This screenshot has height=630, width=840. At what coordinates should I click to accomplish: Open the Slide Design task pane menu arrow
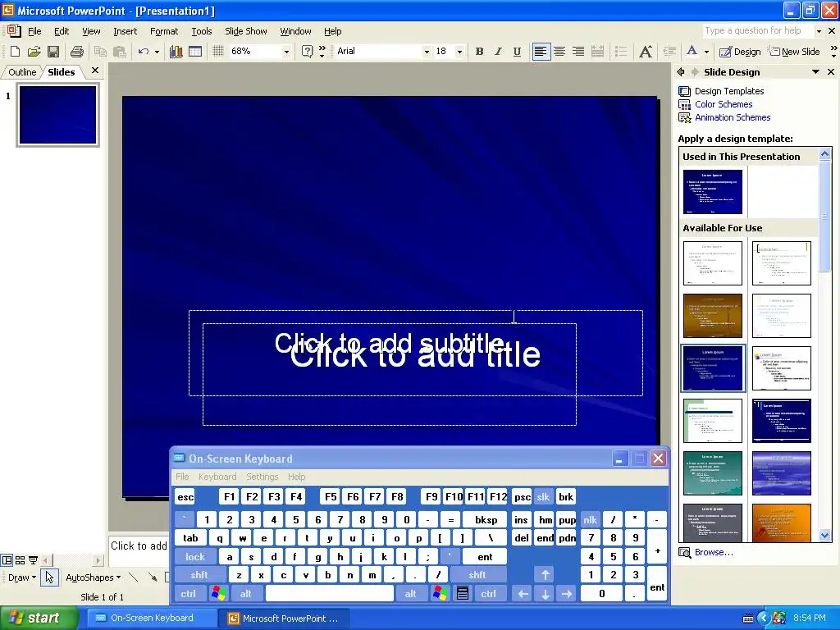[815, 72]
